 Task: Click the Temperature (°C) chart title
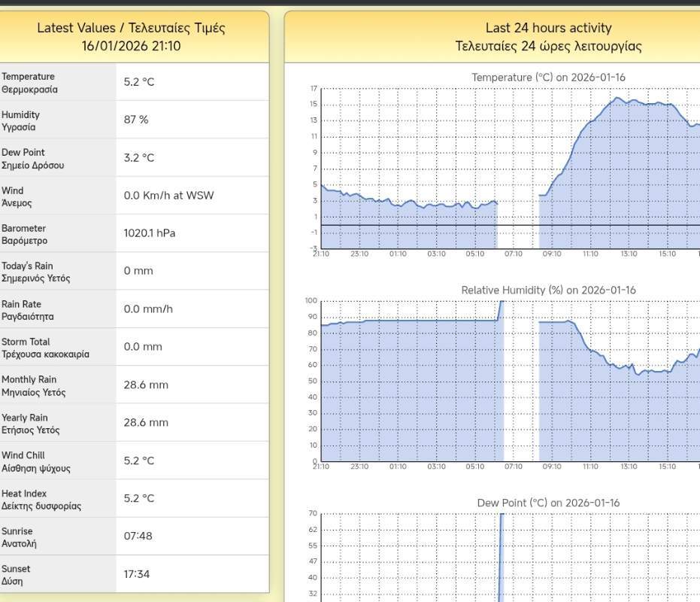[x=548, y=78]
